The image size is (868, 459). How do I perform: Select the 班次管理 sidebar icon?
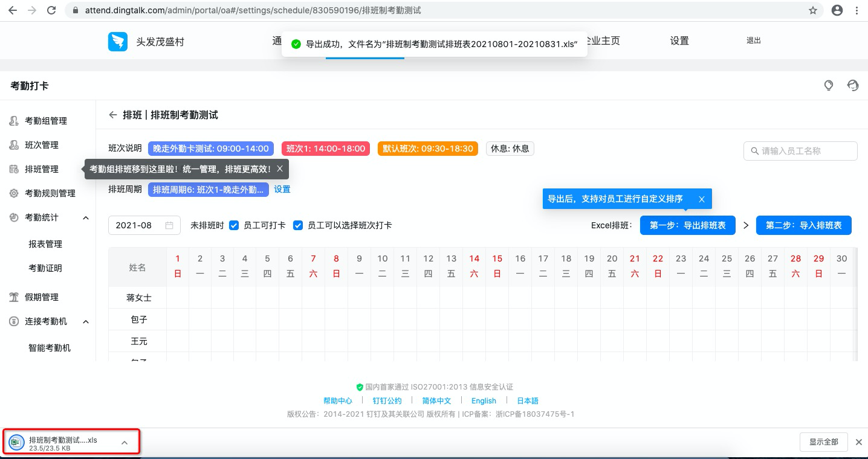(13, 145)
